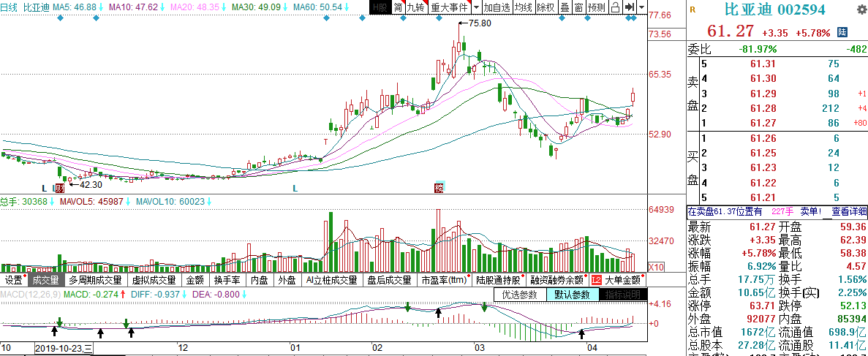
Task: Click buy level 1 price 61.26
Action: click(762, 138)
